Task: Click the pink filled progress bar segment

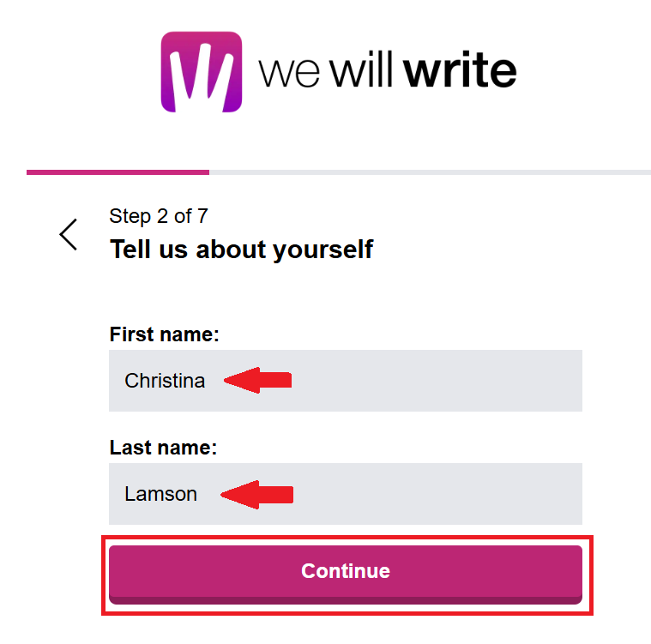Action: click(118, 172)
